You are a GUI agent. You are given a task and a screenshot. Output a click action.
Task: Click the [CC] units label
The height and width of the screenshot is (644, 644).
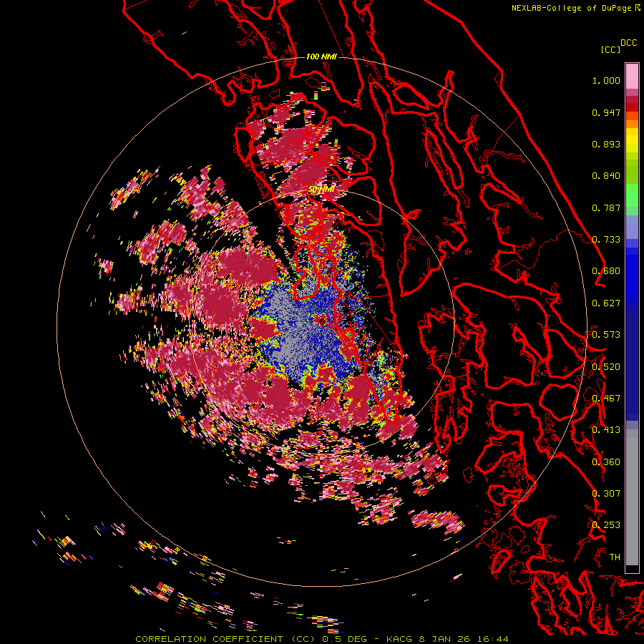tap(610, 49)
